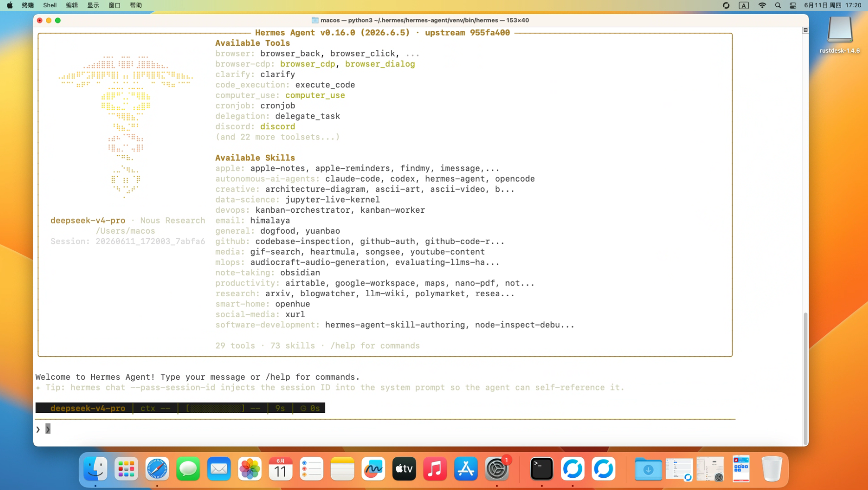Screen dimensions: 868x490
Task: Open Downloads folder in dock
Action: click(648, 469)
